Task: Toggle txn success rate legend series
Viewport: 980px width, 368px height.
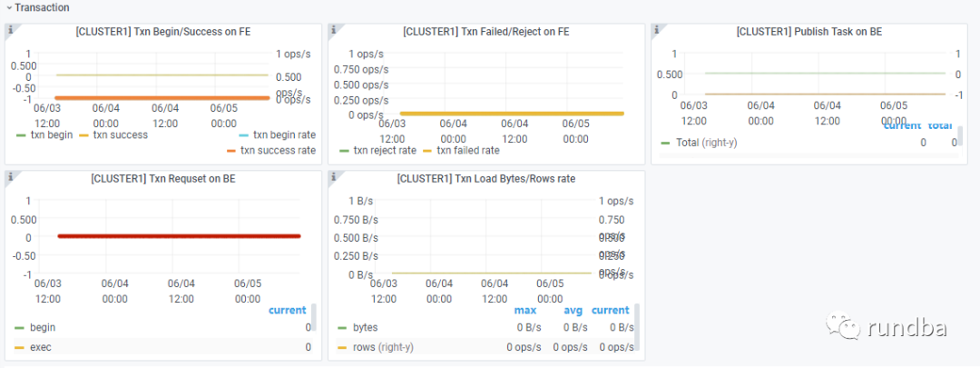Action: tap(284, 151)
